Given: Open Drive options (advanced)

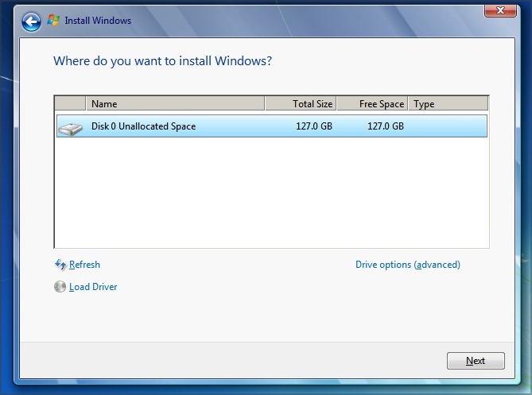Looking at the screenshot, I should pos(407,265).
